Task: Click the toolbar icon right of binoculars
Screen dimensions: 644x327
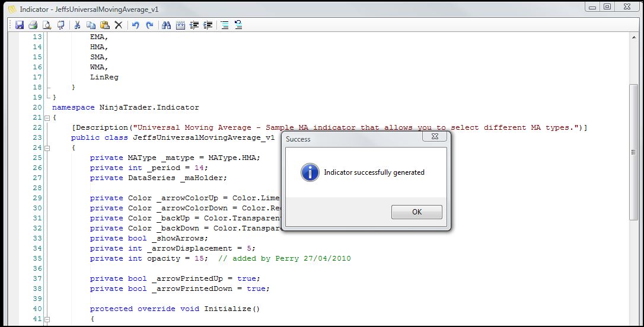Action: (180, 25)
